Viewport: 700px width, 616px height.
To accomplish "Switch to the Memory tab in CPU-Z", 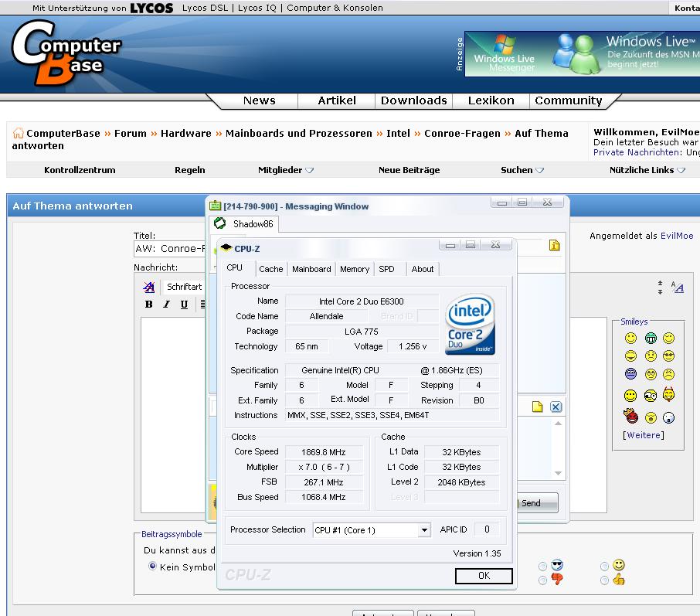I will 355,269.
